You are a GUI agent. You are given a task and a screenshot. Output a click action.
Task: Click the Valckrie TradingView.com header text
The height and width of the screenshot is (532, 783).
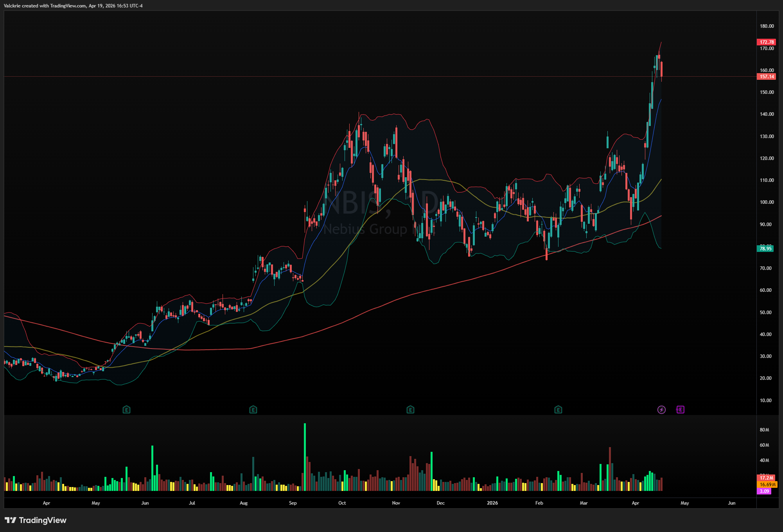pos(73,6)
